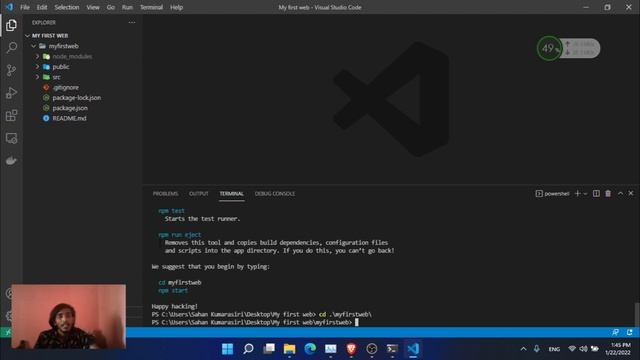Viewport: 640px width, 360px height.
Task: Open the Search view in activity bar
Action: tap(11, 48)
